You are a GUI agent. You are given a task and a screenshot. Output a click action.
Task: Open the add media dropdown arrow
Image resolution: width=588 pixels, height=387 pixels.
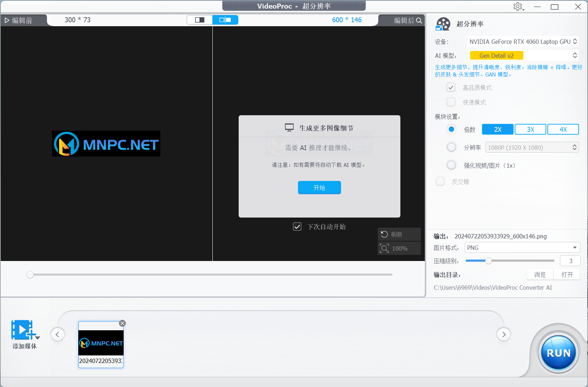[x=38, y=338]
